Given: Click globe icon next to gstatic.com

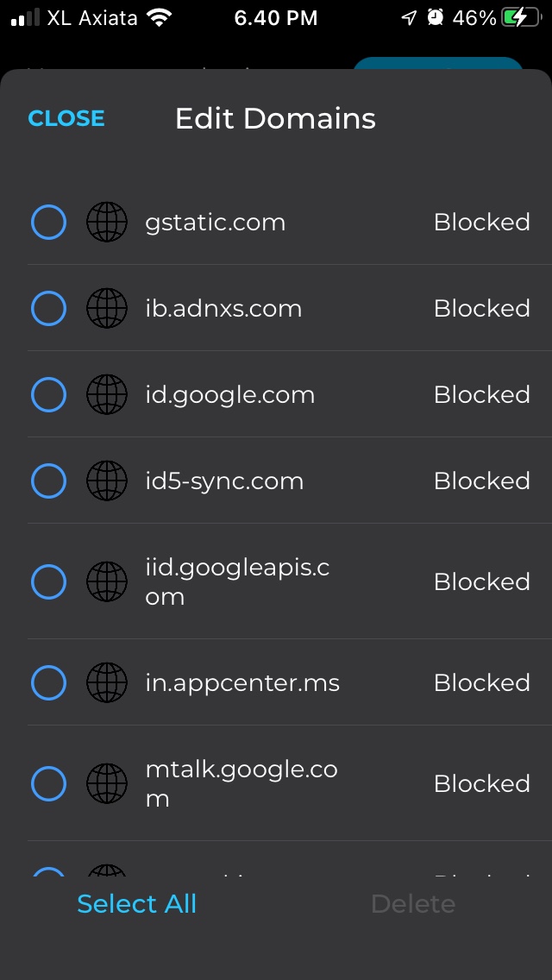Looking at the screenshot, I should [107, 223].
